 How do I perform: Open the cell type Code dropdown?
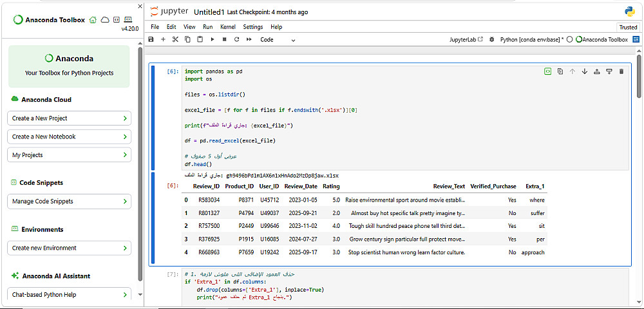(x=278, y=39)
